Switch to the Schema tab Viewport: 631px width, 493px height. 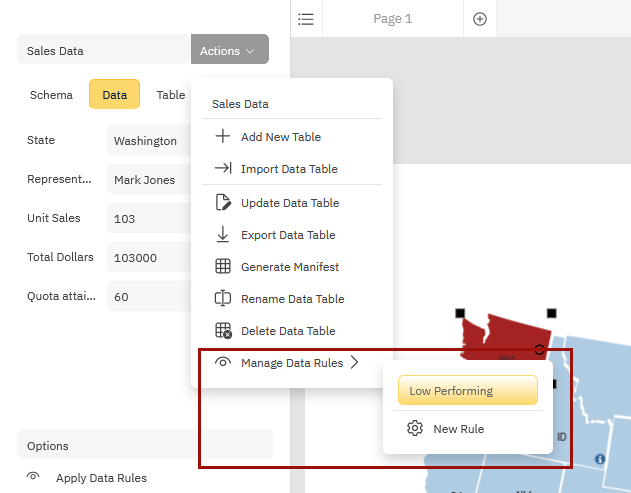[x=51, y=95]
